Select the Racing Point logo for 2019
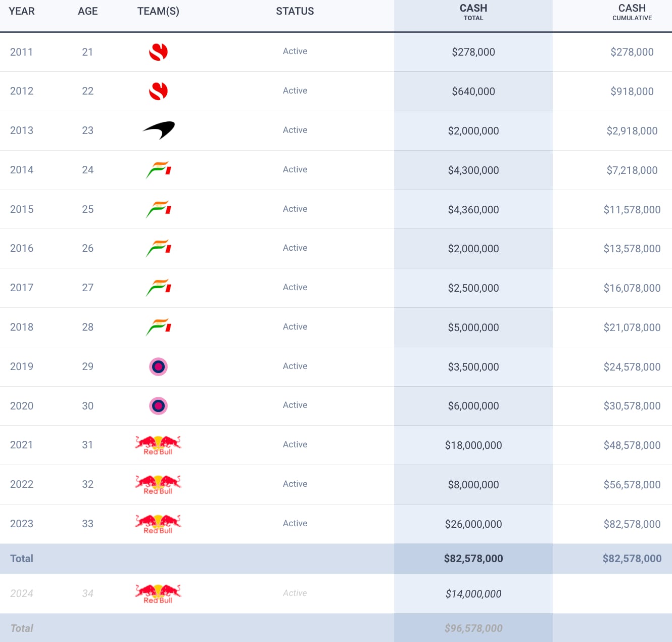This screenshot has height=642, width=672. coord(158,366)
